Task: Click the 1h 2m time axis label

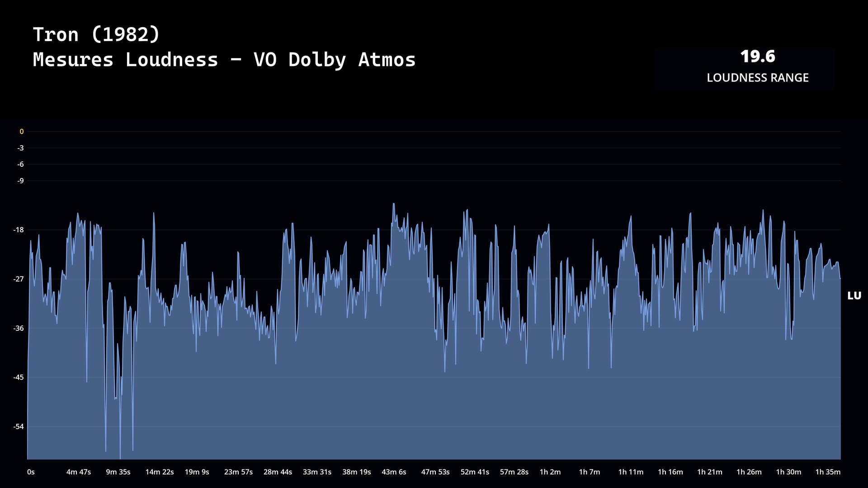Action: (x=550, y=472)
